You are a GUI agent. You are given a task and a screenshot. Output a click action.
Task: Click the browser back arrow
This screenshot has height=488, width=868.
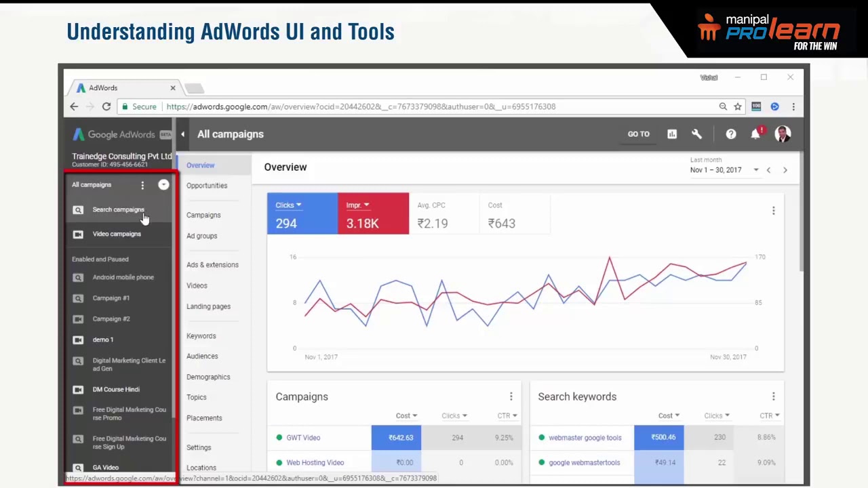coord(74,106)
